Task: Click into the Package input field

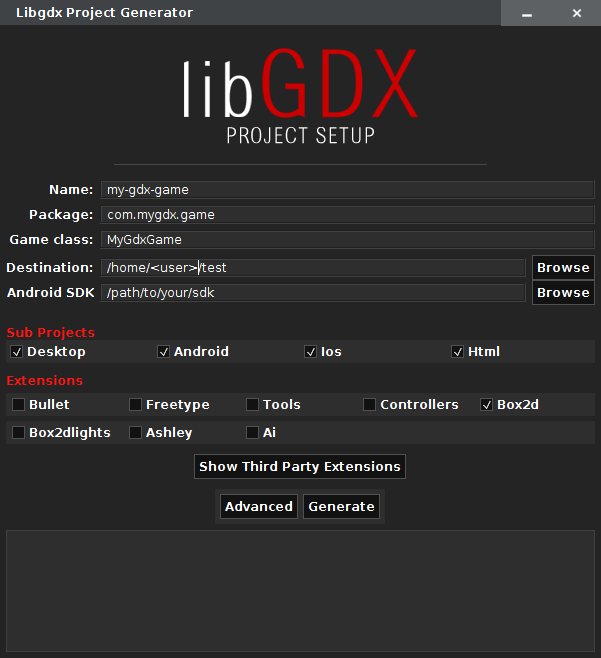Action: pyautogui.click(x=348, y=214)
